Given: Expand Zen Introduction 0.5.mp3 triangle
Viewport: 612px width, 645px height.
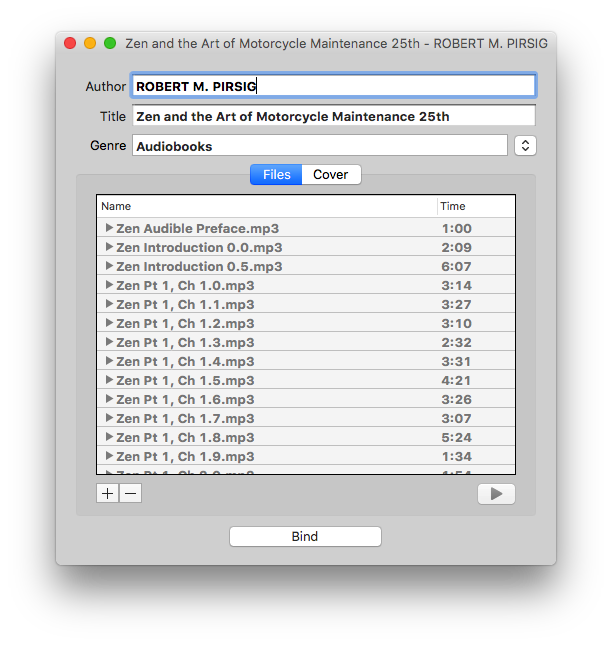Looking at the screenshot, I should tap(109, 265).
